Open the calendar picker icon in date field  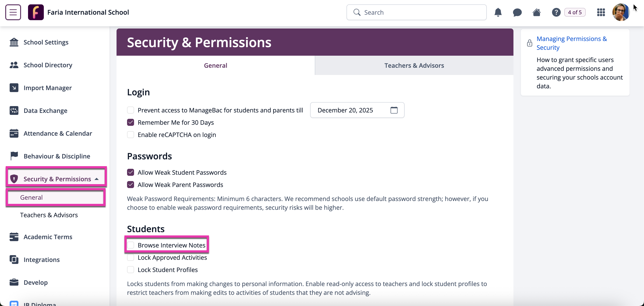(x=394, y=110)
